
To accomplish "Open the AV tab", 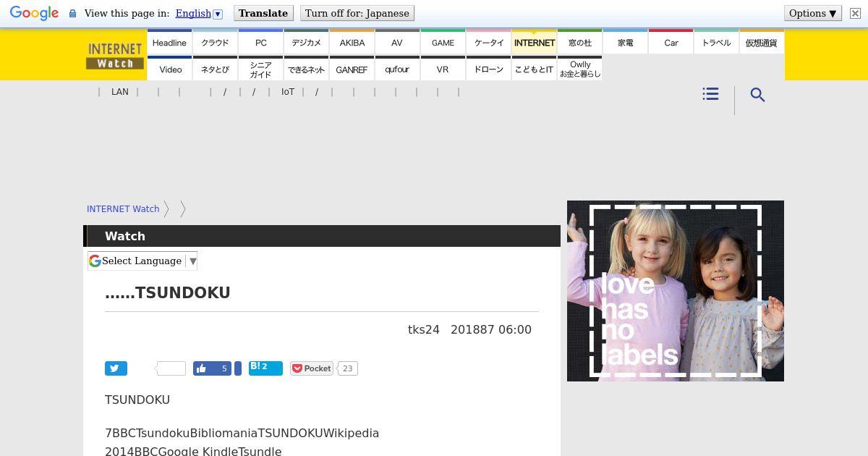I will tap(397, 42).
